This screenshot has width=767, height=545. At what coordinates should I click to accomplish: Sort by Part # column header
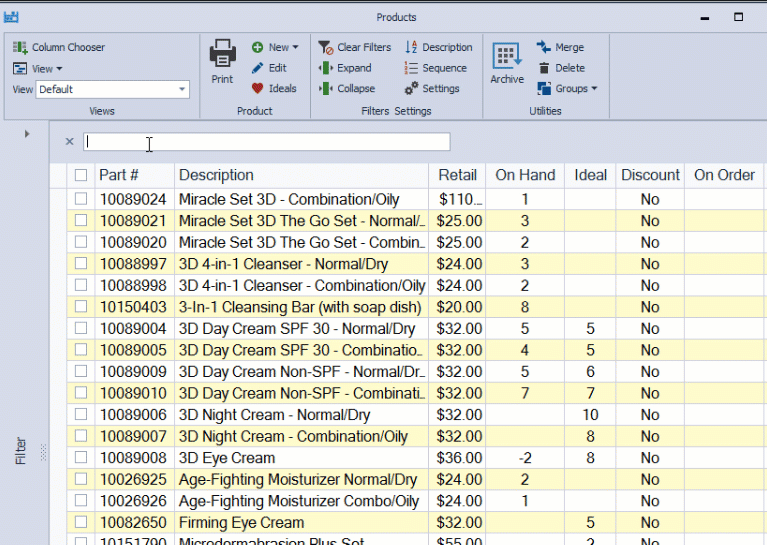[135, 175]
